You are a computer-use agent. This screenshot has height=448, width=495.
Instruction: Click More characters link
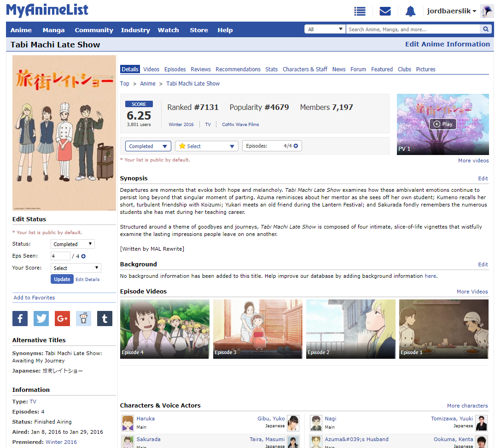tap(467, 406)
